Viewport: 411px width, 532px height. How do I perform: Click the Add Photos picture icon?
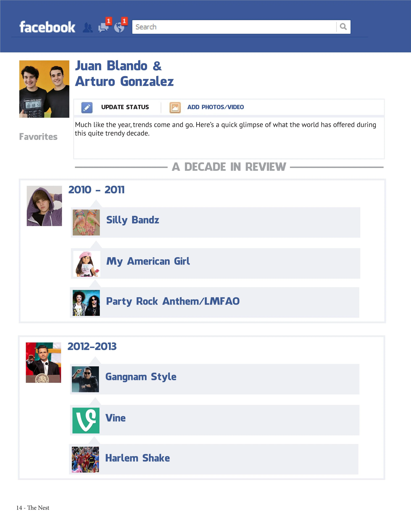(x=175, y=108)
